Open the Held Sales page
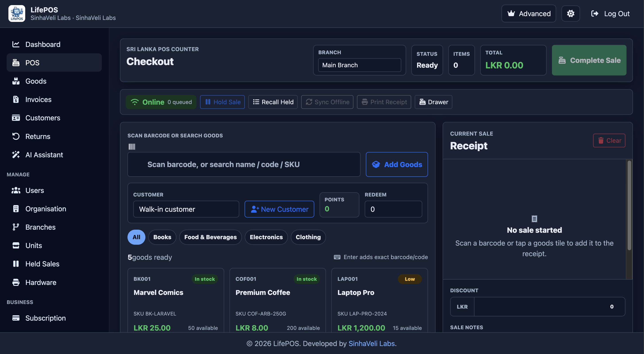 pyautogui.click(x=54, y=264)
